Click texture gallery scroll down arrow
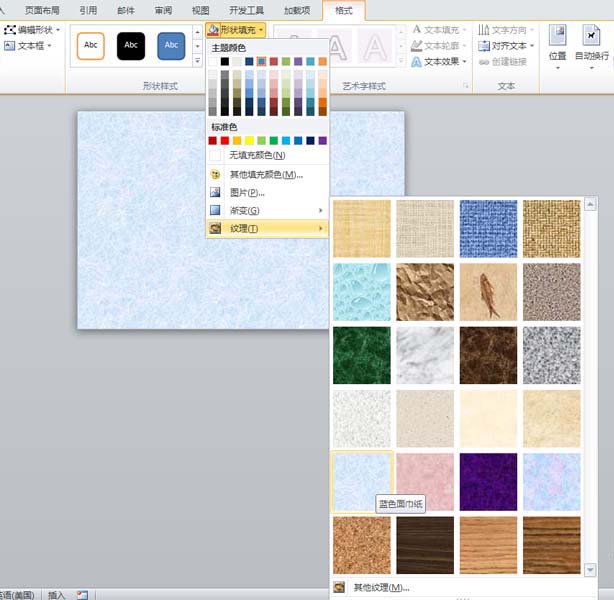Image resolution: width=614 pixels, height=600 pixels. point(590,569)
